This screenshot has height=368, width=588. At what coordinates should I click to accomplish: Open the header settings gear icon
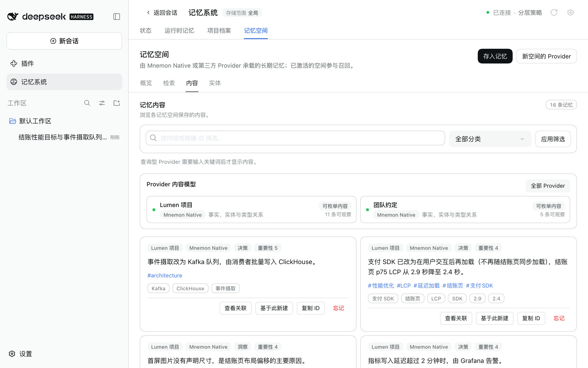[x=570, y=13]
